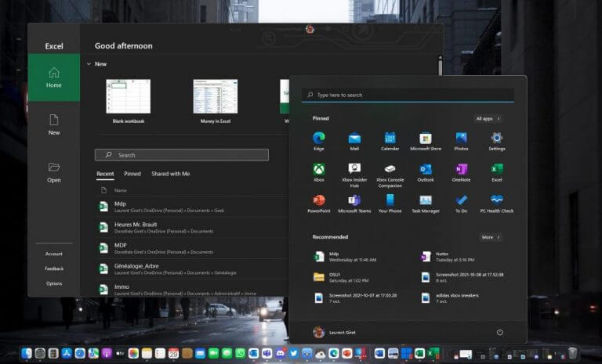Click the power button icon

499,332
